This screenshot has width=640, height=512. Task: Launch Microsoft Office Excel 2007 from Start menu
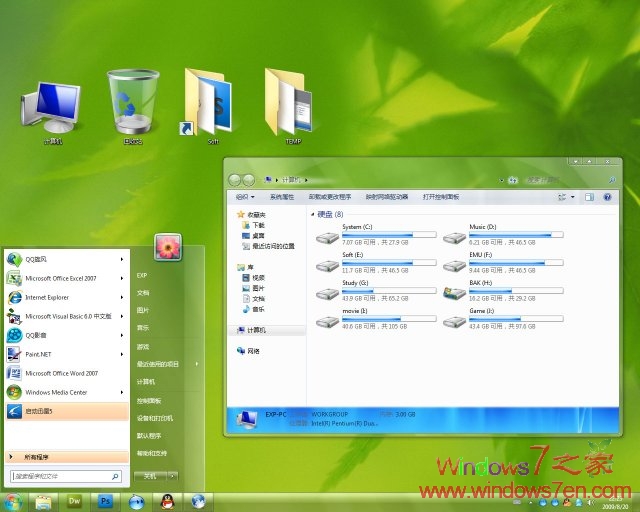[x=67, y=278]
